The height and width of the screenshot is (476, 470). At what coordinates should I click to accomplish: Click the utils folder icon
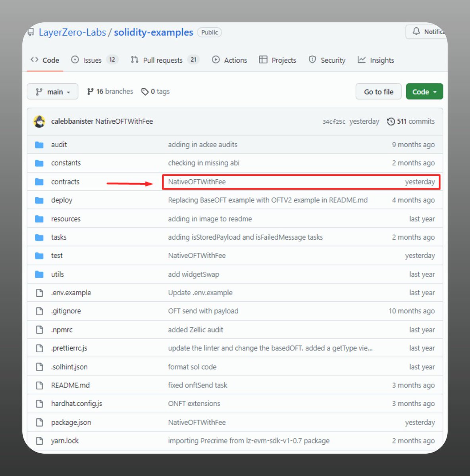(39, 274)
